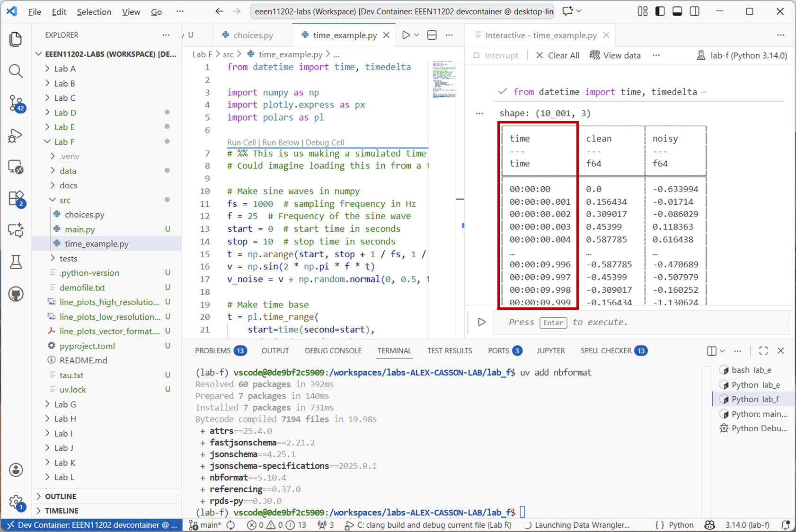Toggle the bottom panel visibility

pos(677,11)
